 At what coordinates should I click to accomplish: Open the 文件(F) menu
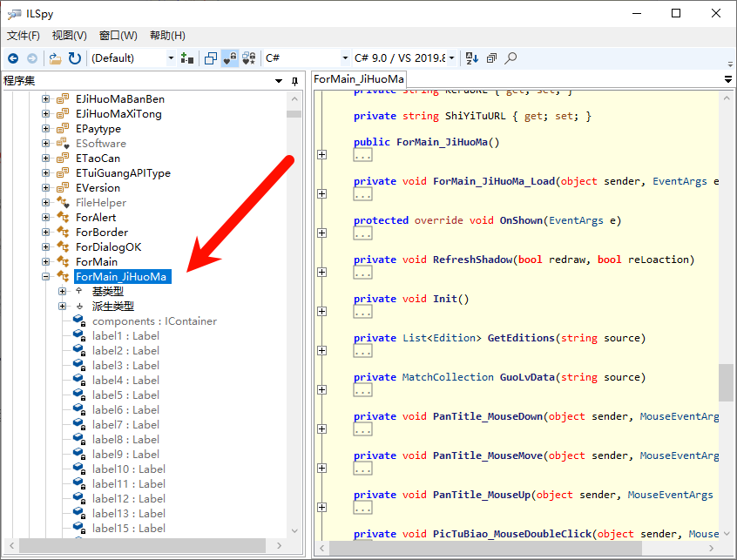[23, 36]
